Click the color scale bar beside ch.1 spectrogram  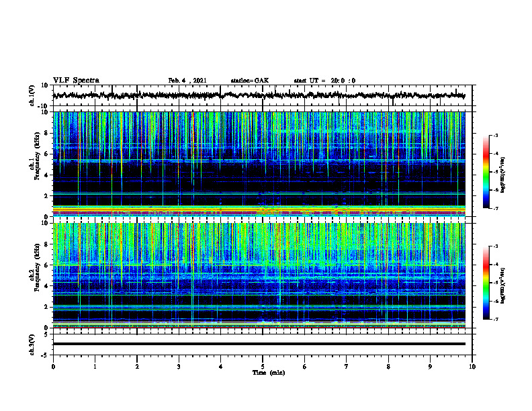486,172
